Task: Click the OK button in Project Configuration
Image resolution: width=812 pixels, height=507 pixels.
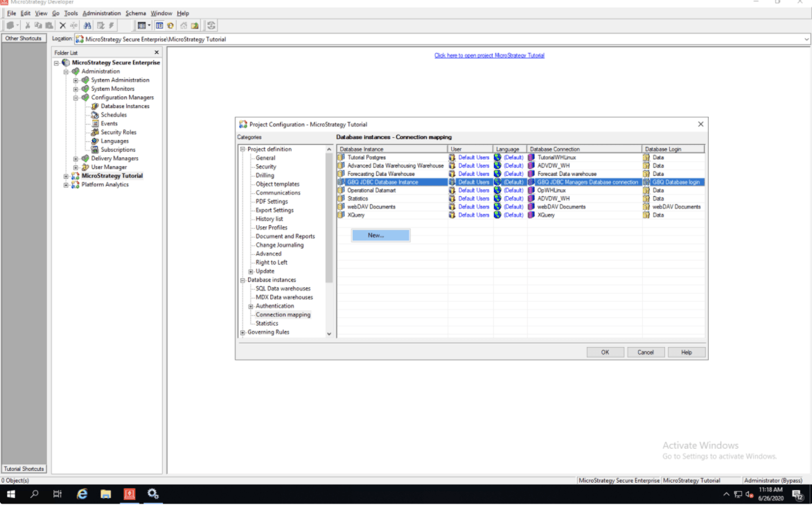Action: [x=605, y=353]
